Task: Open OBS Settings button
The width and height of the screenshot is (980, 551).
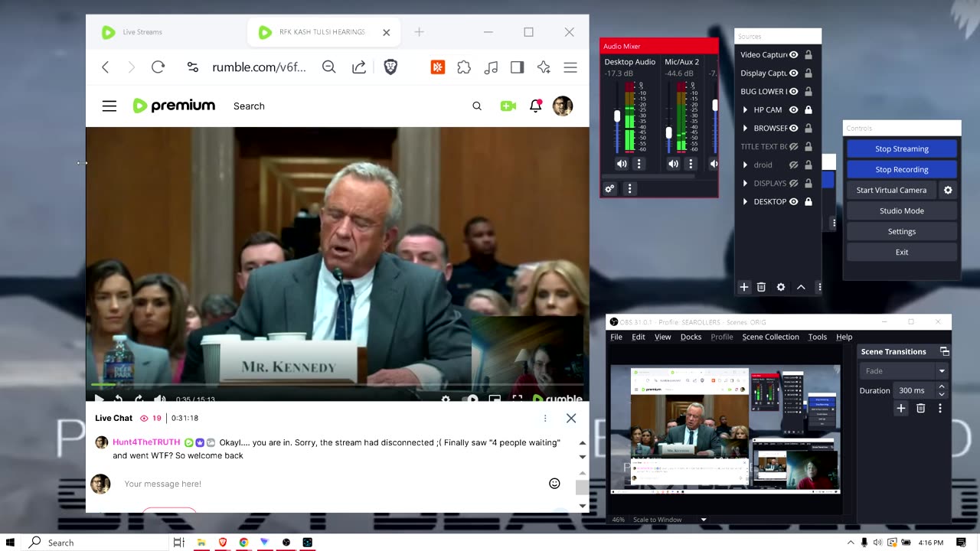Action: click(902, 231)
